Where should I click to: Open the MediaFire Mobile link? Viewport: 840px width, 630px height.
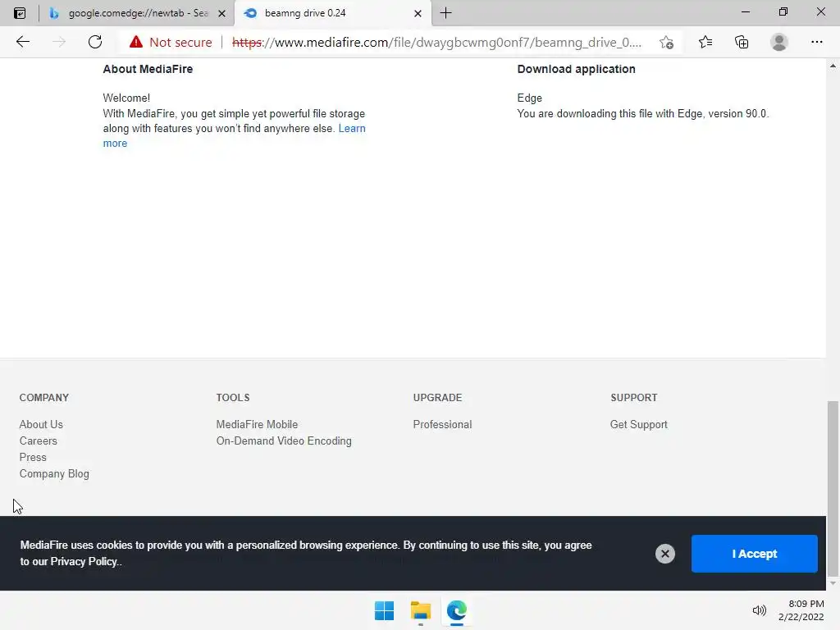coord(257,424)
